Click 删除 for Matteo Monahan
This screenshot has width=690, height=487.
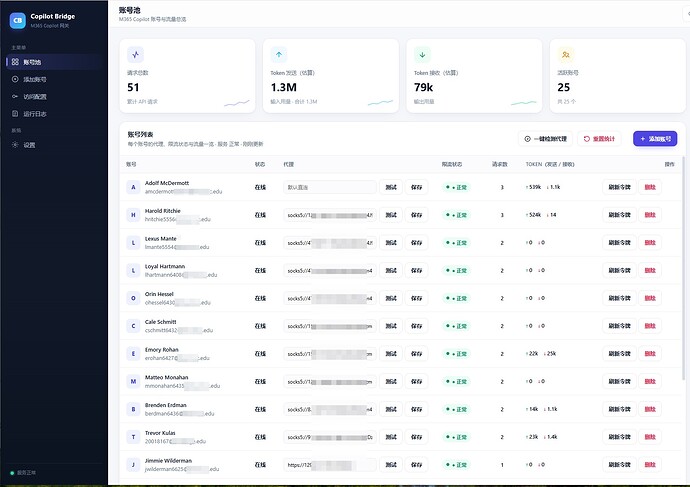[x=650, y=381]
